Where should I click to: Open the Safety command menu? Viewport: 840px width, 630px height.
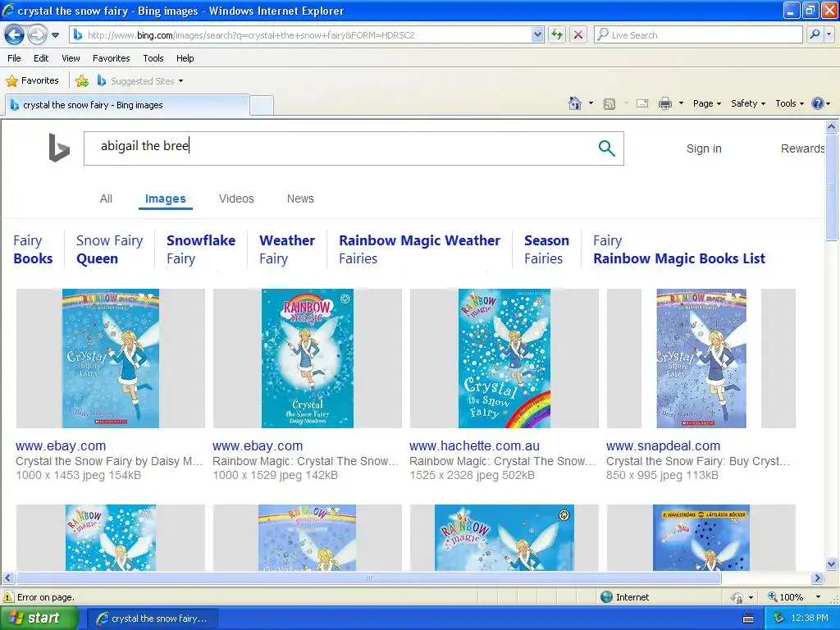click(x=748, y=103)
